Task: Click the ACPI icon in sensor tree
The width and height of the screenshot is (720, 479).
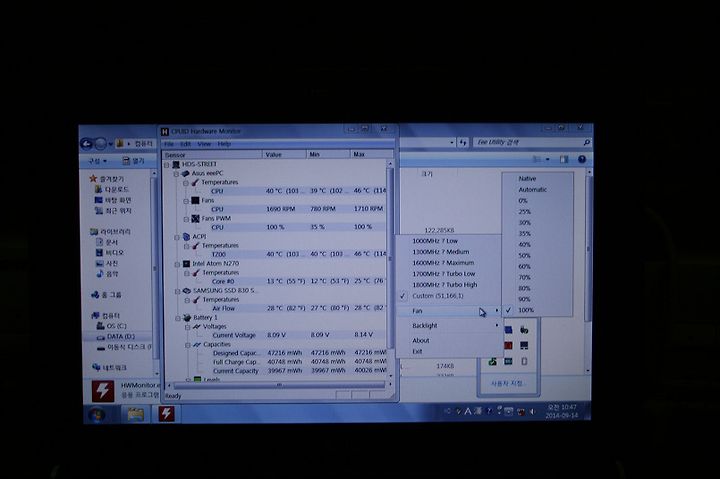Action: click(186, 237)
